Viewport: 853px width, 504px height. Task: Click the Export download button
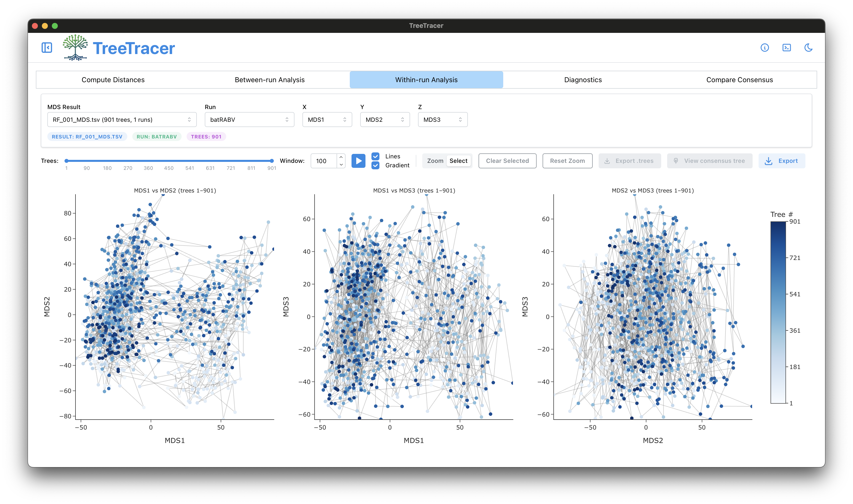click(781, 161)
